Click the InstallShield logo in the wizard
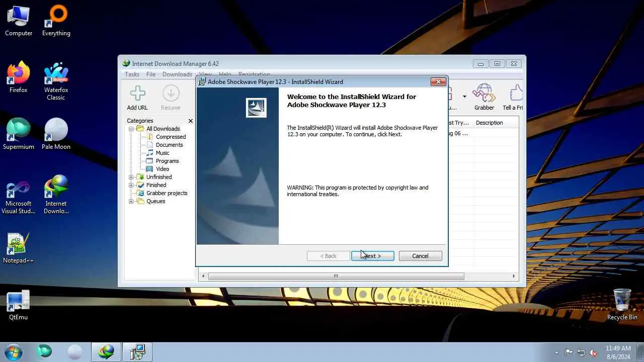 256,108
